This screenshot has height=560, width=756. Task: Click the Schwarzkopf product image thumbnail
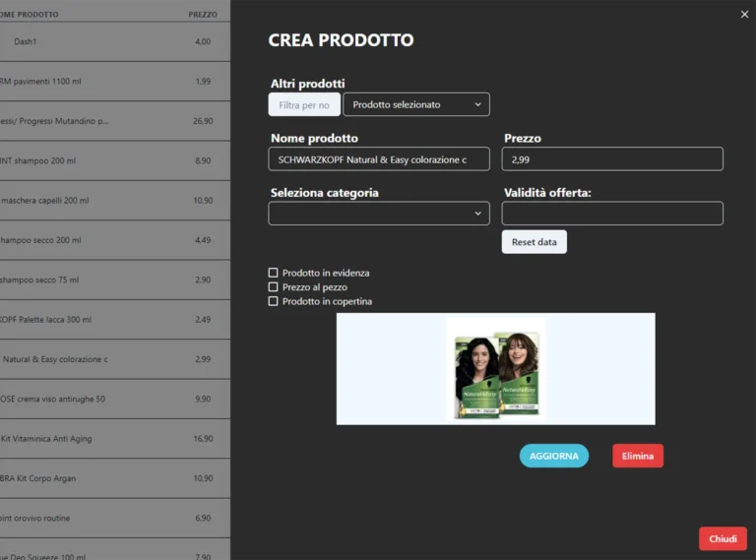point(496,369)
